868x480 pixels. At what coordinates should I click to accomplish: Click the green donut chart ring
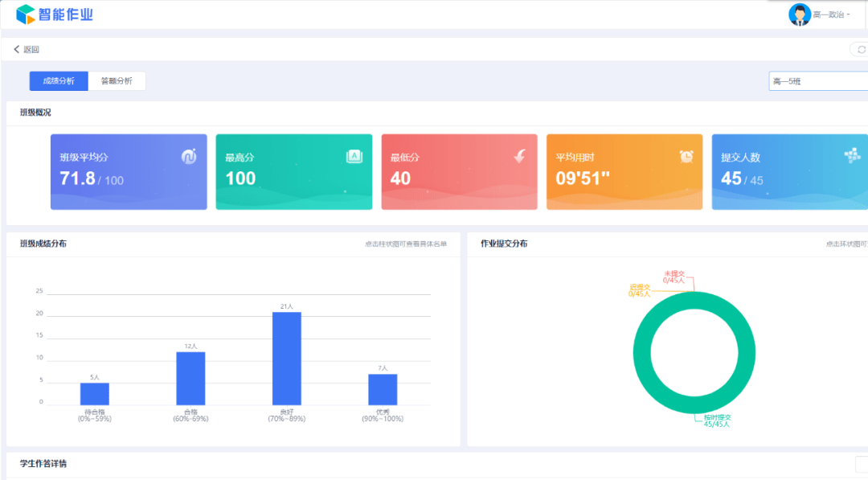pyautogui.click(x=642, y=353)
